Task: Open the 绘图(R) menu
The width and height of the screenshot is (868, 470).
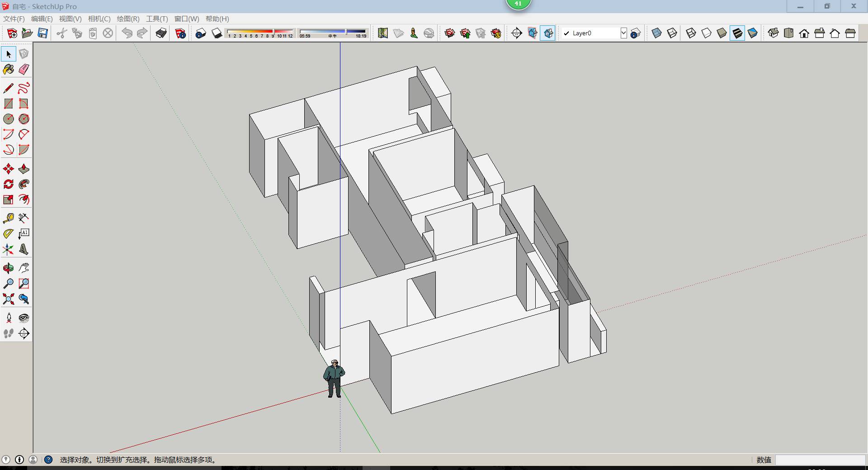Action: point(128,19)
